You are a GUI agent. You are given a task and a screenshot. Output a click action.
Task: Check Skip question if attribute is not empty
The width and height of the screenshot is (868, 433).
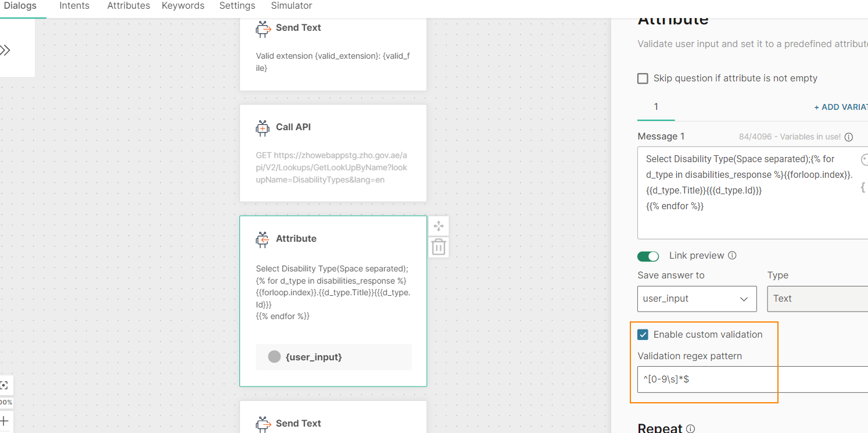pos(643,78)
